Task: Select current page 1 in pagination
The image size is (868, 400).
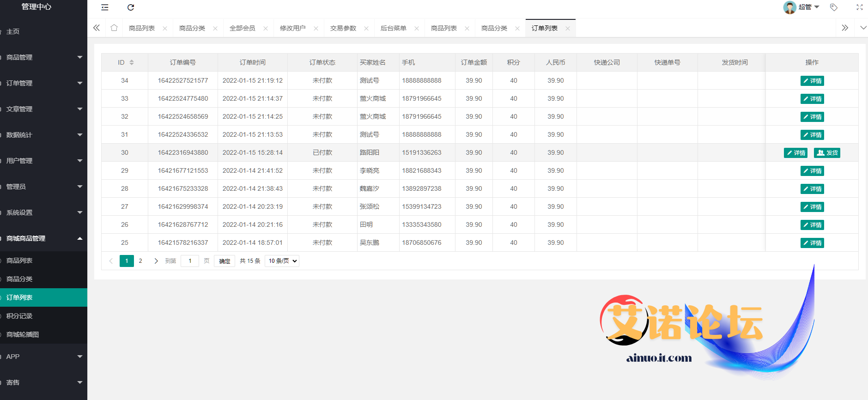Action: tap(127, 261)
